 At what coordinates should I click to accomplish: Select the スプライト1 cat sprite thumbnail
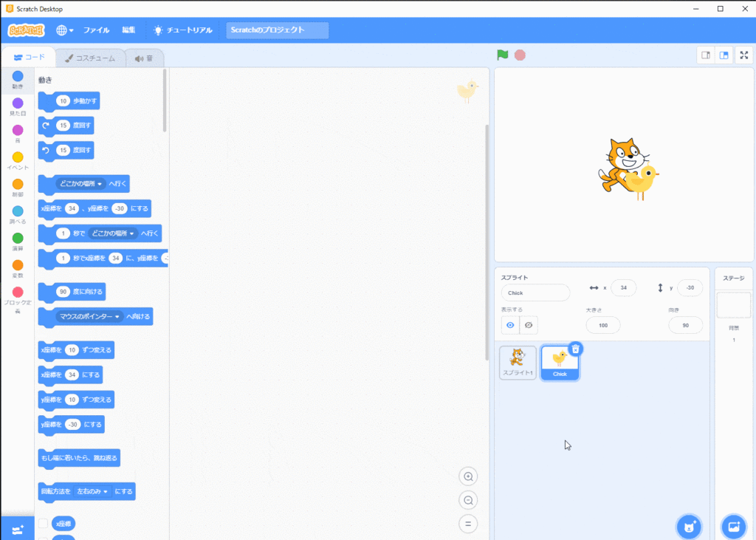coord(518,363)
